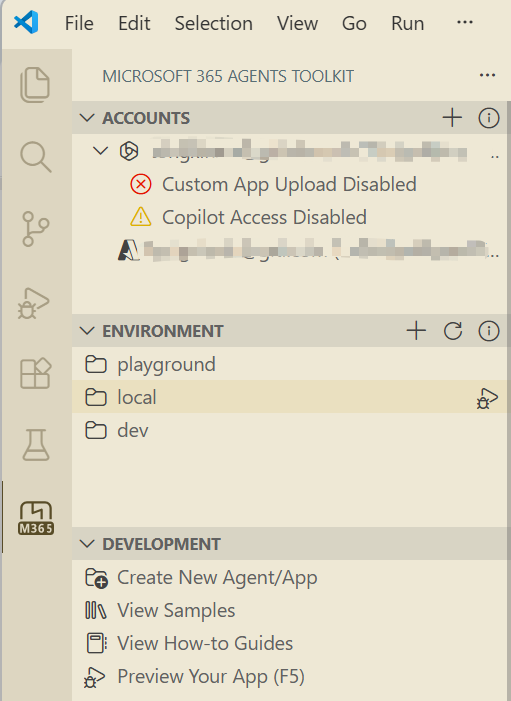The height and width of the screenshot is (701, 511).
Task: Click the ENVIRONMENT section title
Action: [163, 331]
